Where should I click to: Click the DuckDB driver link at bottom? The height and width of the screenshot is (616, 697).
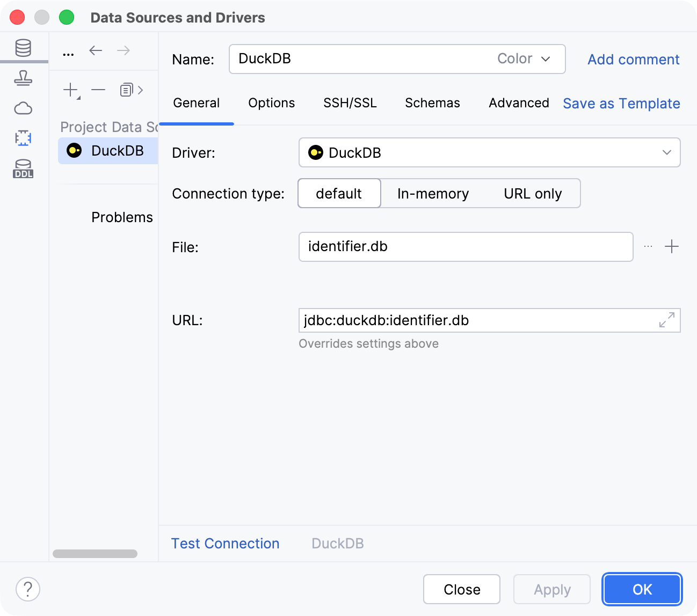coord(338,544)
